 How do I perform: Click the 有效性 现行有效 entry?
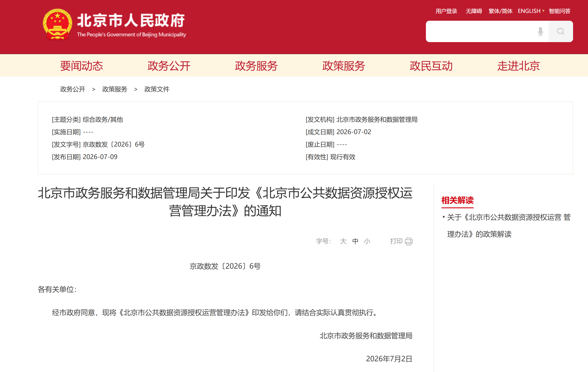331,157
